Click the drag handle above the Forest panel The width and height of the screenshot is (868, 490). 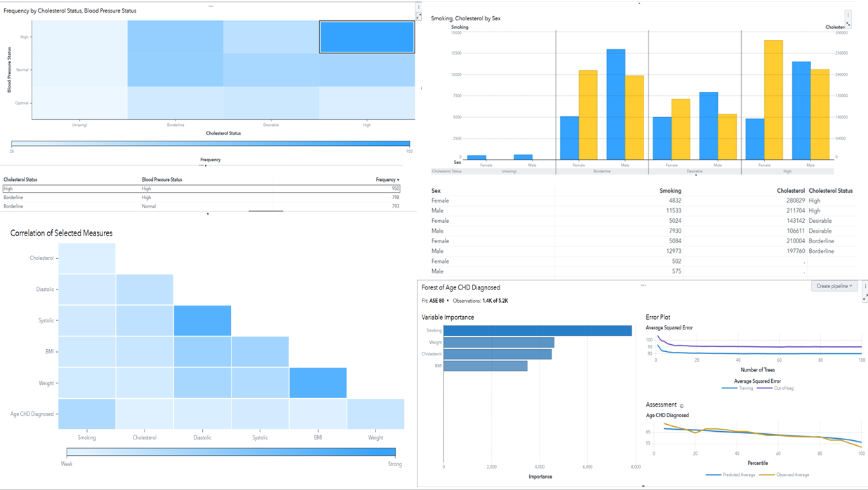pyautogui.click(x=643, y=285)
